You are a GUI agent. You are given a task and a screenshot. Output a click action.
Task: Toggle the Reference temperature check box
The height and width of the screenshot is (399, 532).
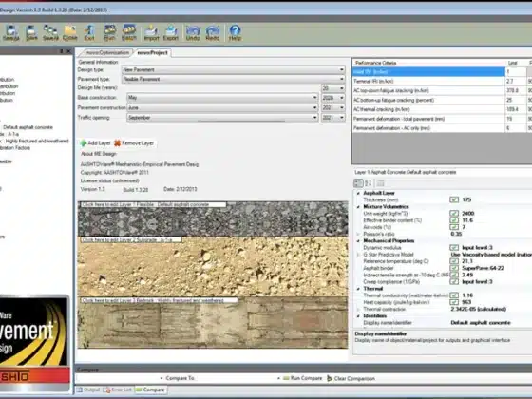(x=454, y=261)
